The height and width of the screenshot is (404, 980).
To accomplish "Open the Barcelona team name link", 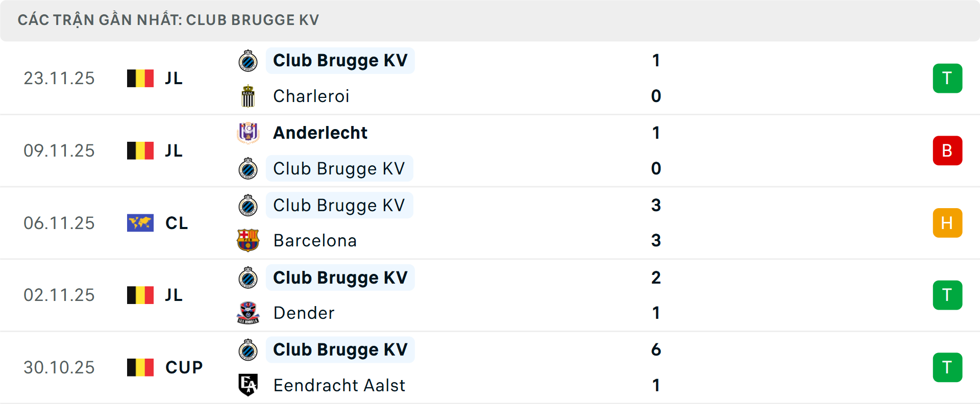I will click(x=315, y=240).
